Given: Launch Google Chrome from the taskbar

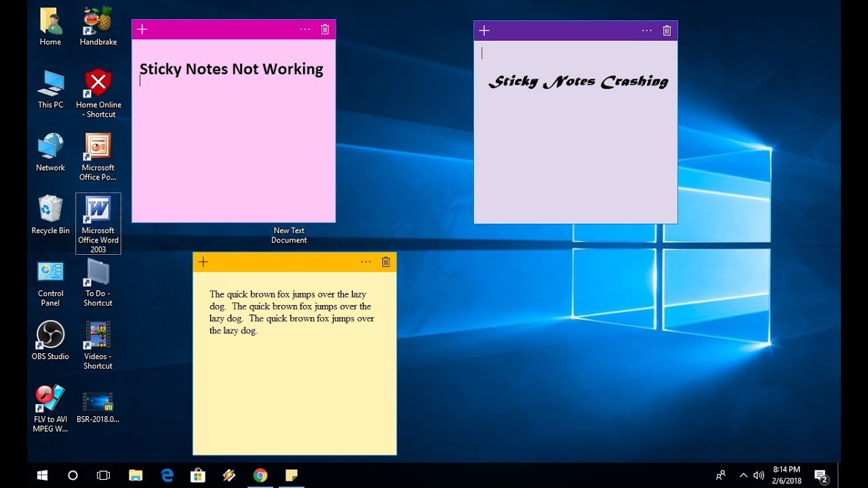Looking at the screenshot, I should tap(260, 475).
